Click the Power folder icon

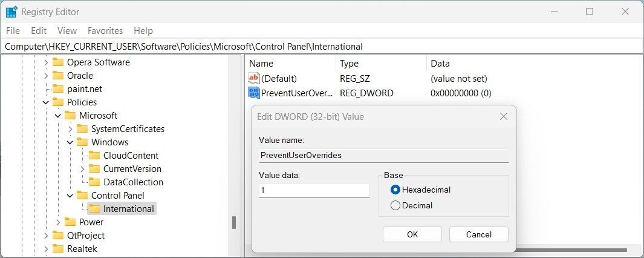[x=70, y=222]
